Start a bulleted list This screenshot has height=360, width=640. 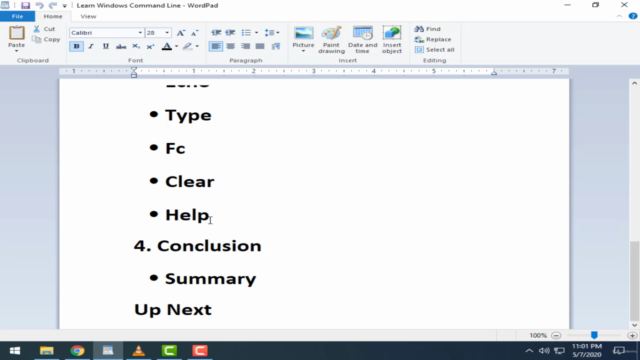coord(246,33)
